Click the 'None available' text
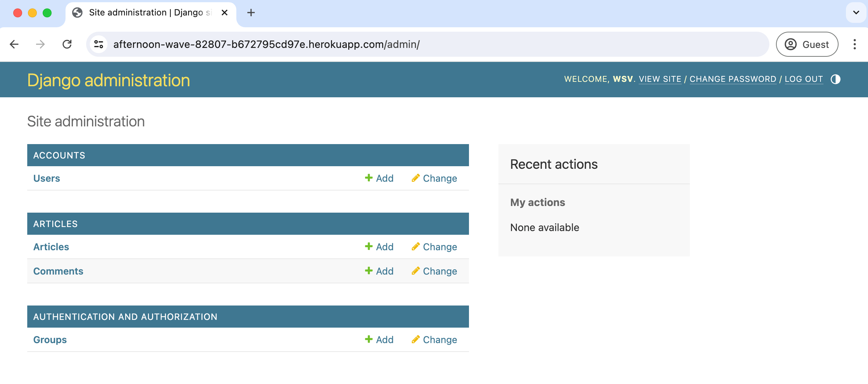 (544, 227)
